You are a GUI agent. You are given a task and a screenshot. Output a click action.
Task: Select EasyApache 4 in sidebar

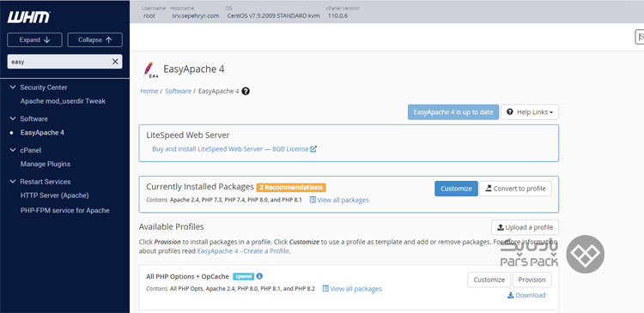pyautogui.click(x=42, y=133)
